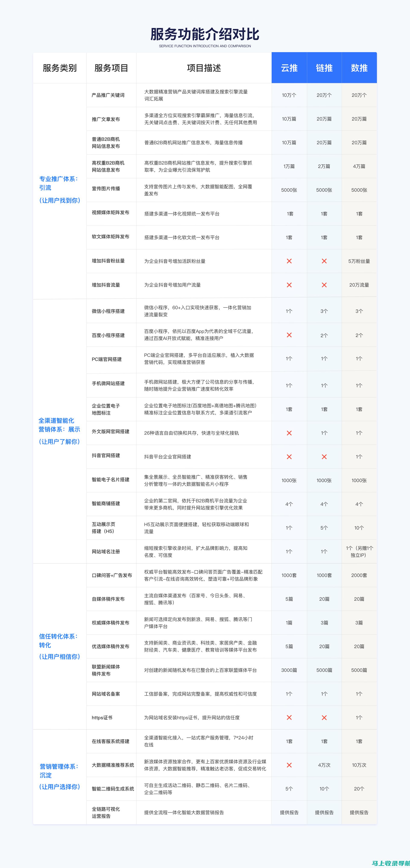The width and height of the screenshot is (410, 868).
Task: Click the 4万篇 value in 高权重B2B row
Action: [359, 166]
